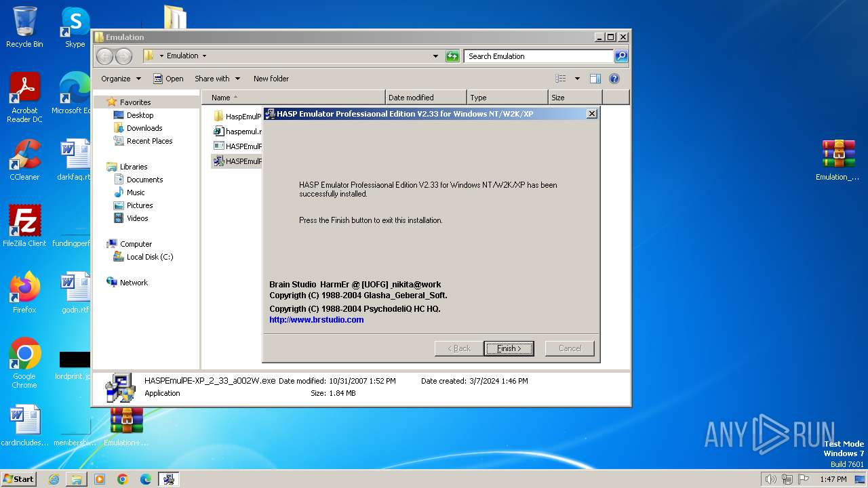Select Local Disk (C:)

pos(149,257)
